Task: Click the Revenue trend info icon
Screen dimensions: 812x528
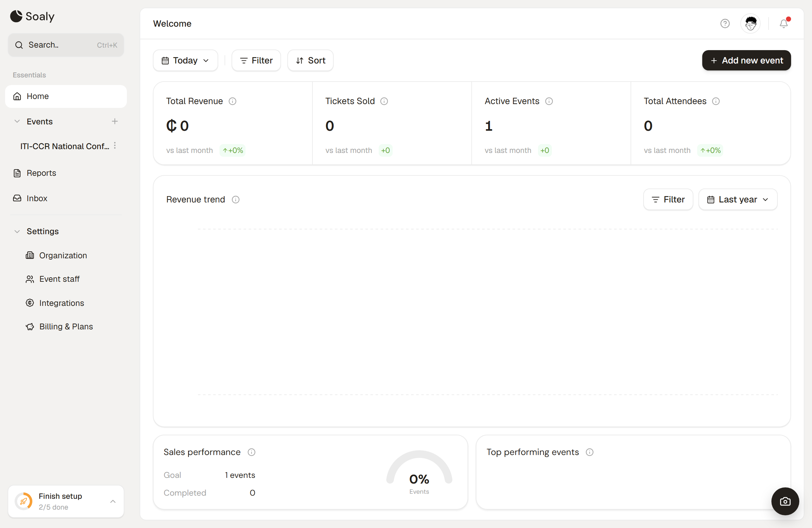Action: pos(236,199)
